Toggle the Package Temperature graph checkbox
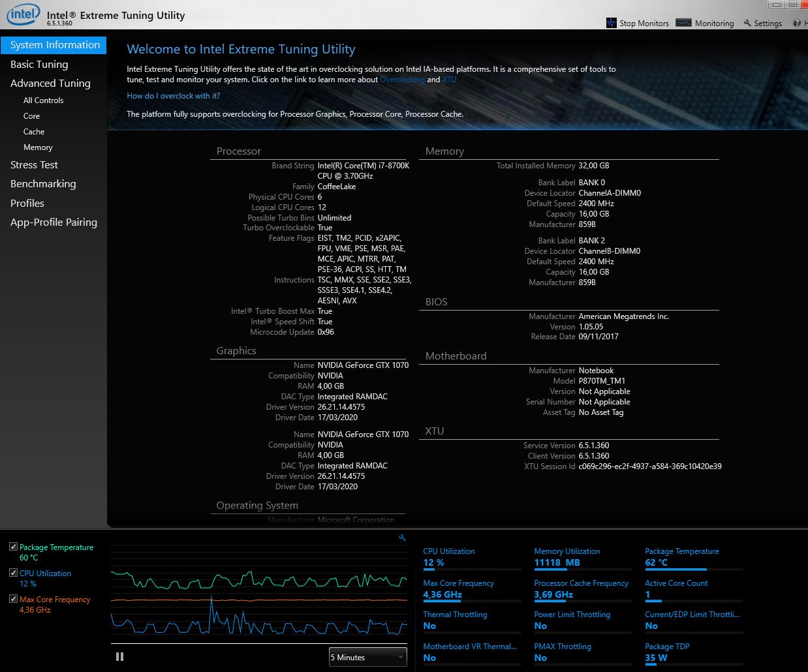The height and width of the screenshot is (672, 808). tap(13, 547)
